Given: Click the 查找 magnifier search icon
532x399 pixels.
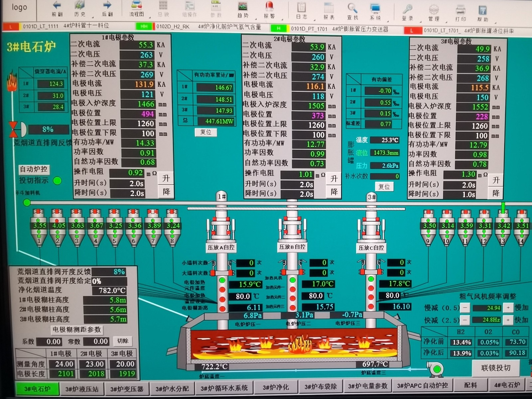Looking at the screenshot, I should [352, 7].
